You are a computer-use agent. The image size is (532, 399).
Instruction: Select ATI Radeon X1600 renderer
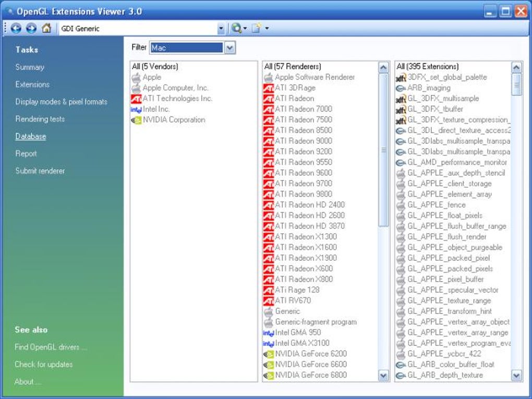pos(306,247)
